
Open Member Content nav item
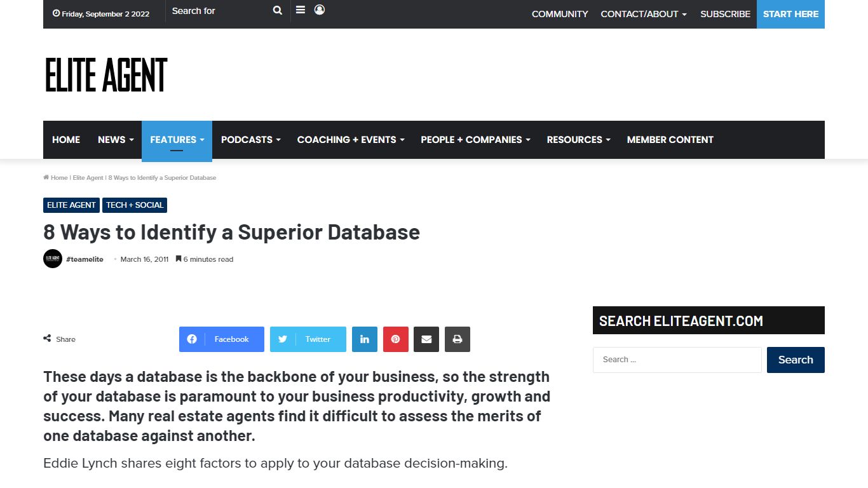click(x=670, y=140)
